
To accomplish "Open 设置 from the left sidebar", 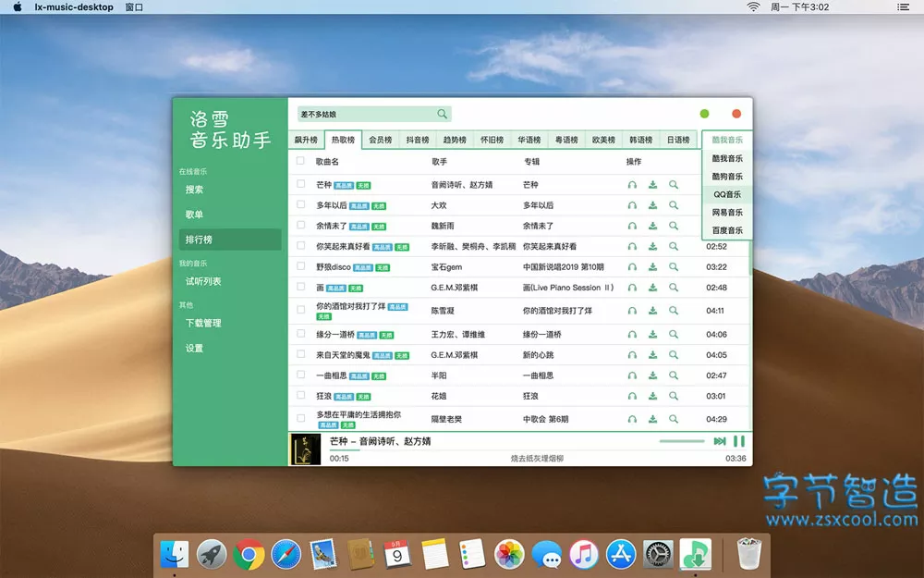I will point(194,349).
